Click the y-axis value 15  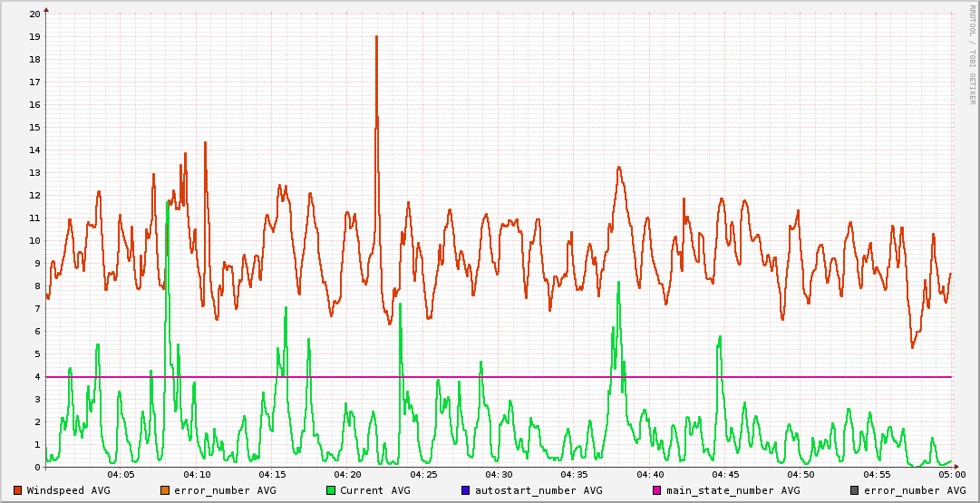pyautogui.click(x=35, y=128)
